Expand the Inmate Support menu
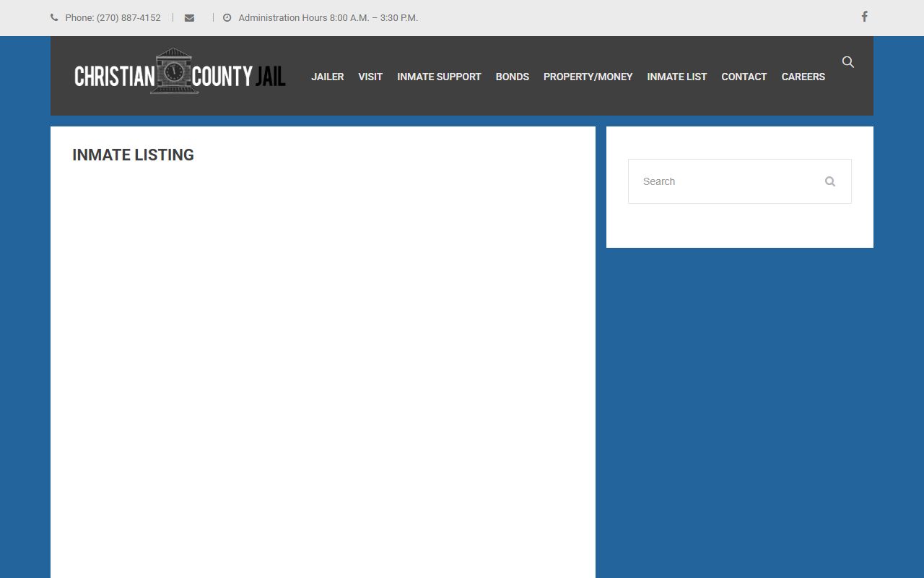 pyautogui.click(x=439, y=77)
